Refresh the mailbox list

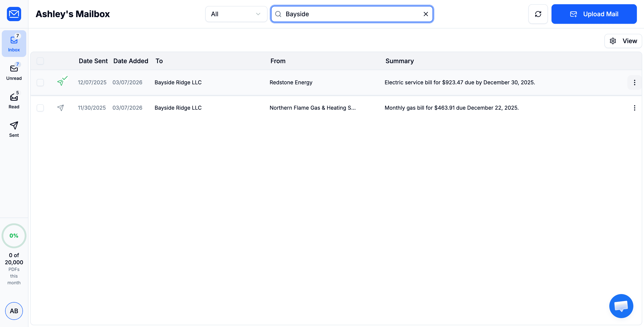click(x=538, y=14)
